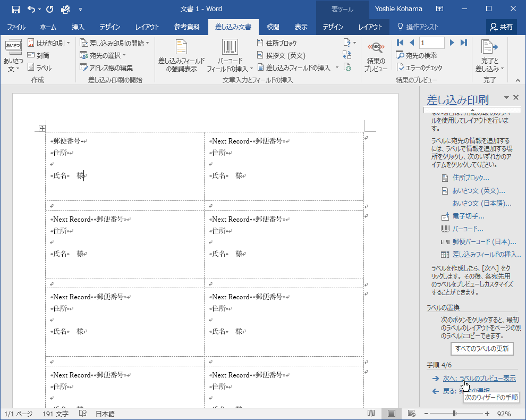Switch to the 校閲 tab

(273, 27)
